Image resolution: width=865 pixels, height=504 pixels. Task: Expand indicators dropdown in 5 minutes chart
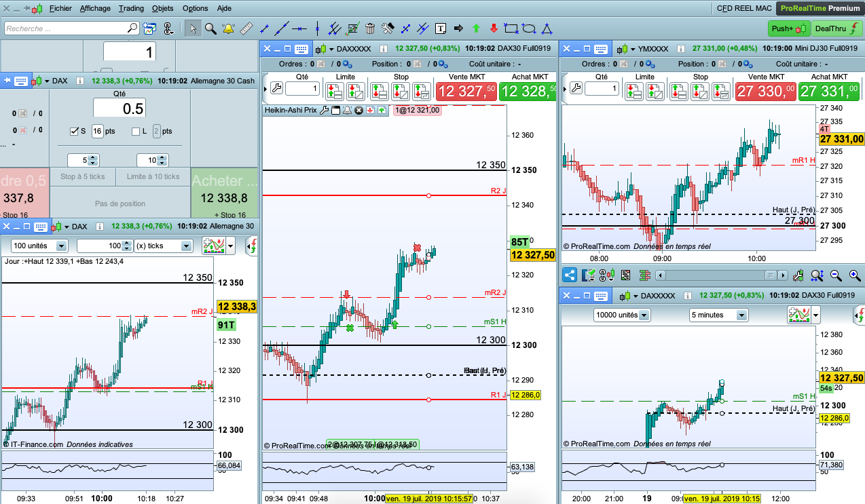[x=816, y=315]
